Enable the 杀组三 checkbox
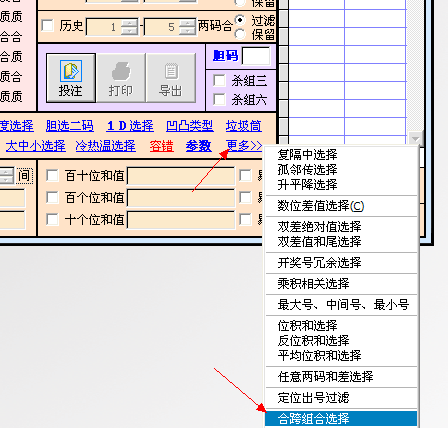 tap(219, 80)
